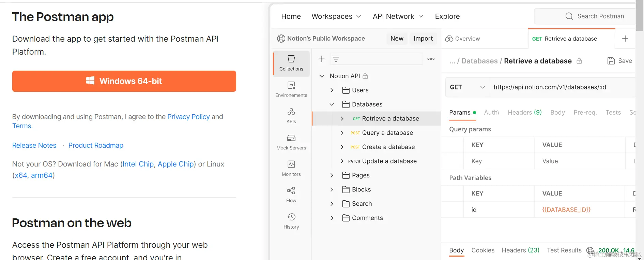Image resolution: width=644 pixels, height=260 pixels.
Task: Switch to the Headers (9) tab
Action: 524,112
